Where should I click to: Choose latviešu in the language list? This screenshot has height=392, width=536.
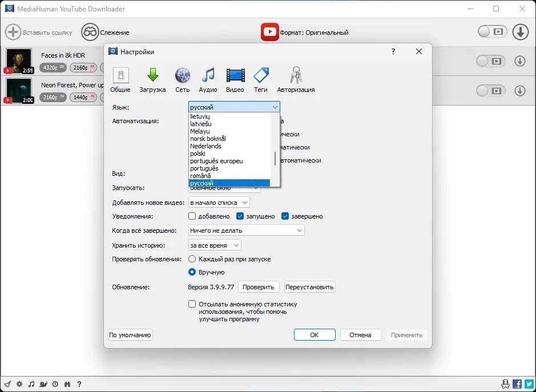pos(229,124)
